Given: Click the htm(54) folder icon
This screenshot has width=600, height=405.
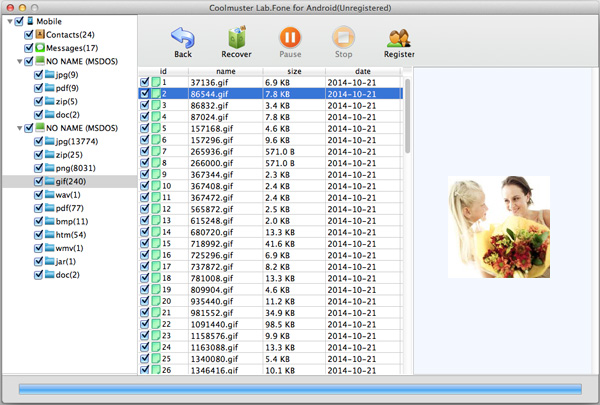Looking at the screenshot, I should [49, 234].
